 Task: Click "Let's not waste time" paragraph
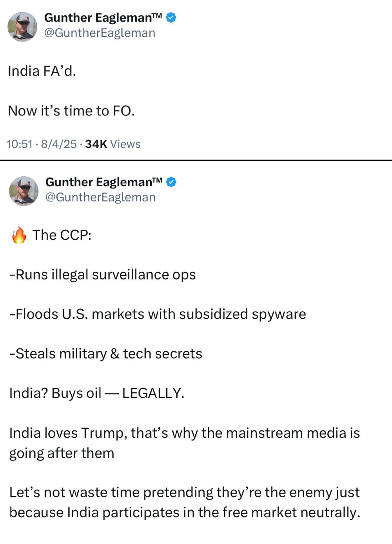(x=185, y=502)
